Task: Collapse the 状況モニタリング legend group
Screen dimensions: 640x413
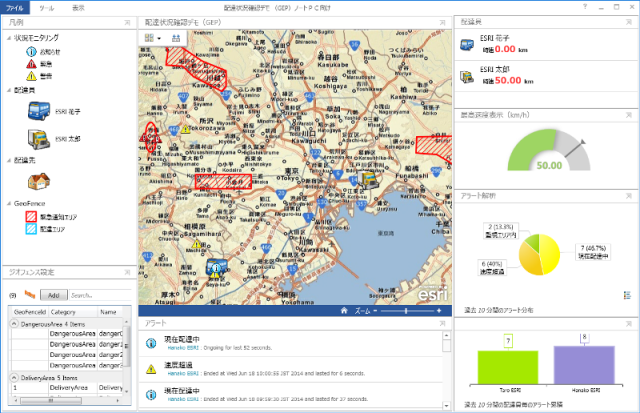Action: click(8, 37)
